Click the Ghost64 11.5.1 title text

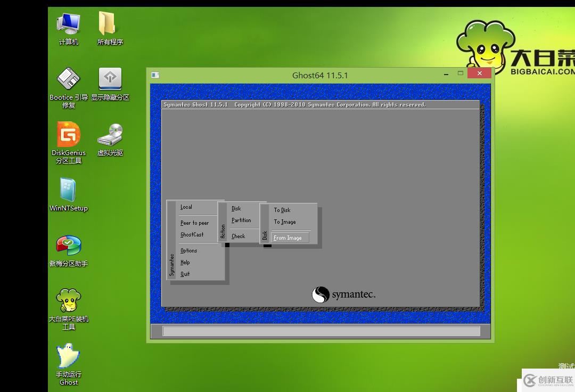point(320,76)
